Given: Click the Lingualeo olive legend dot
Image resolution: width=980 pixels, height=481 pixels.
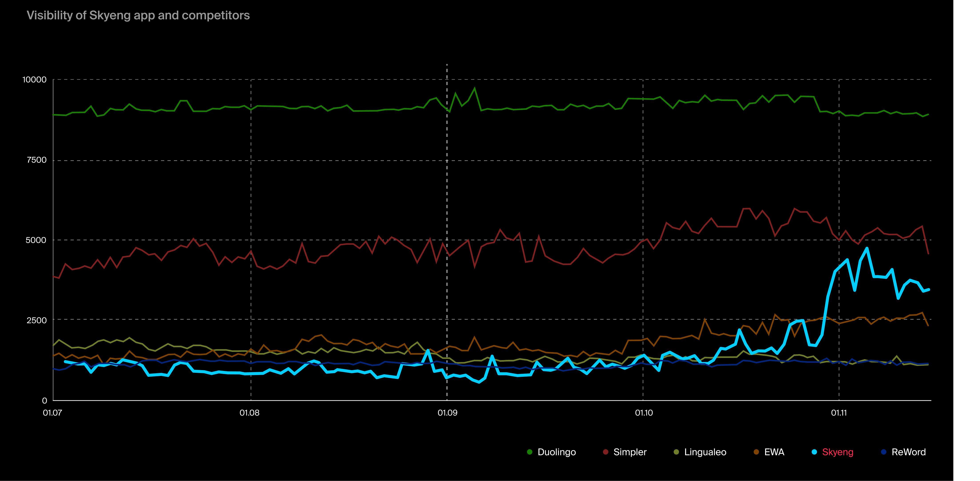Looking at the screenshot, I should pos(676,452).
